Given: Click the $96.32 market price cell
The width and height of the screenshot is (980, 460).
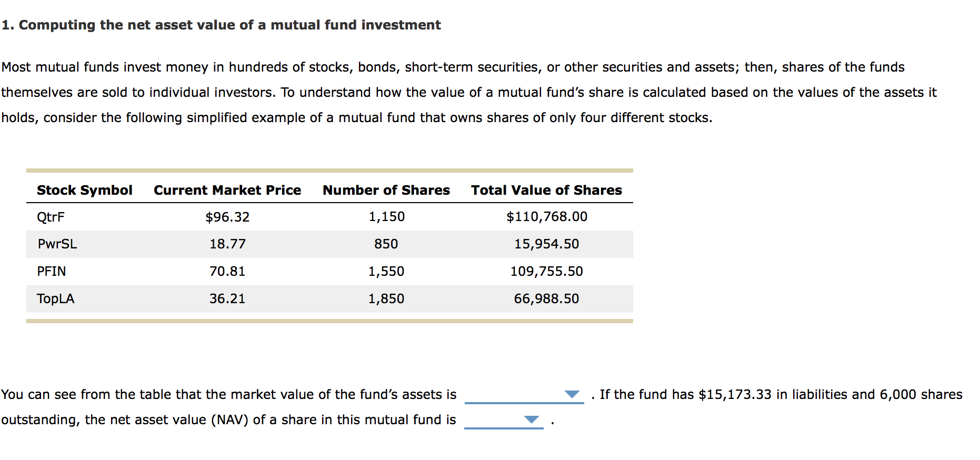Looking at the screenshot, I should pyautogui.click(x=227, y=217).
